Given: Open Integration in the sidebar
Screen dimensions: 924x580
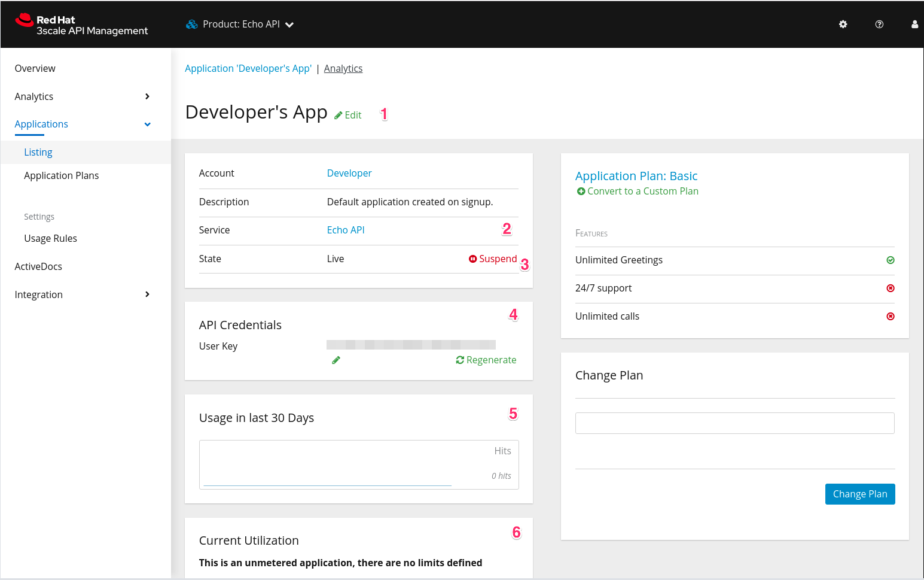Looking at the screenshot, I should coord(38,294).
